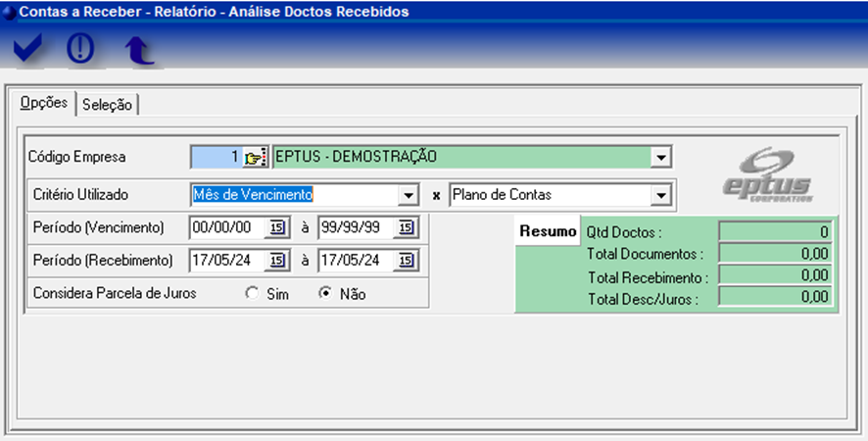Expand the EPTUS - DEMOSTRAÇÃO company dropdown

tap(660, 157)
